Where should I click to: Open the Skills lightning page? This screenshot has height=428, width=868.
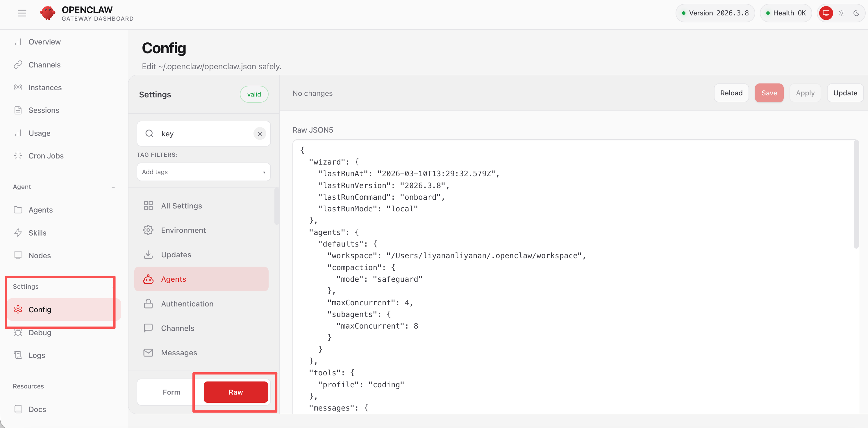click(x=37, y=233)
